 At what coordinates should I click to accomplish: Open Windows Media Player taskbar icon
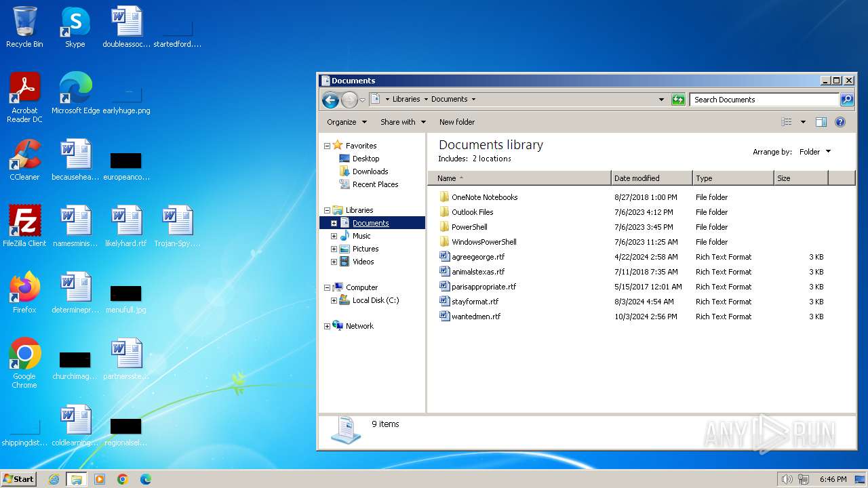point(100,479)
